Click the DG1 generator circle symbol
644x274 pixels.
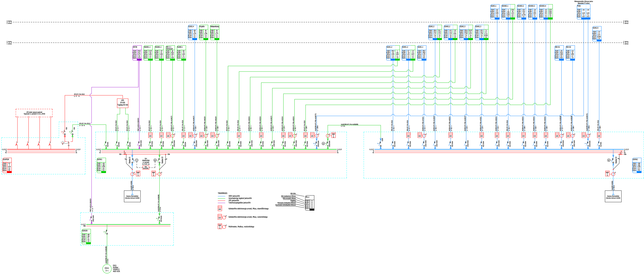pyautogui.click(x=107, y=269)
